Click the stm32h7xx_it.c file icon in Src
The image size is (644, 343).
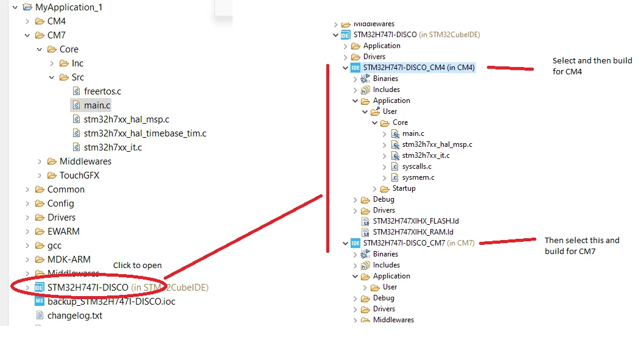[x=76, y=147]
